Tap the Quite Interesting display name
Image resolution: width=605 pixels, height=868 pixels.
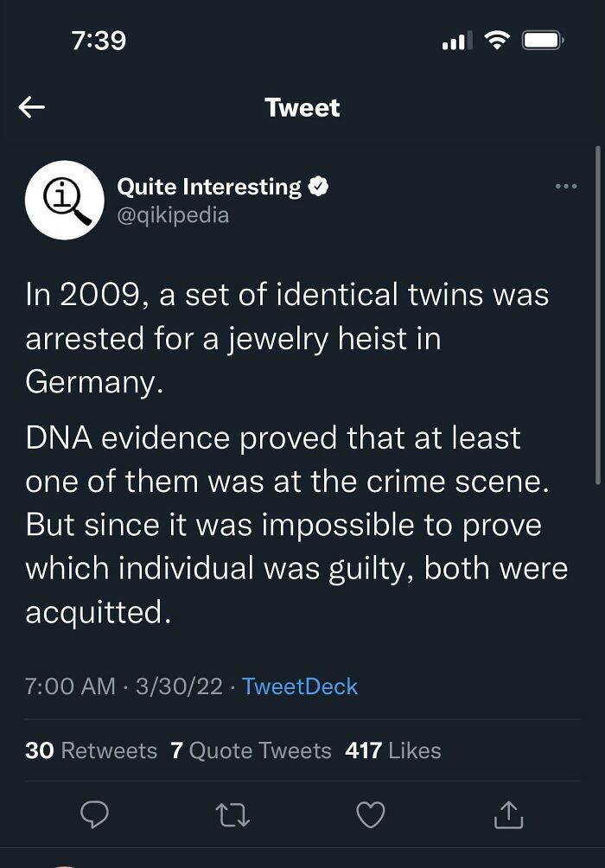click(209, 187)
